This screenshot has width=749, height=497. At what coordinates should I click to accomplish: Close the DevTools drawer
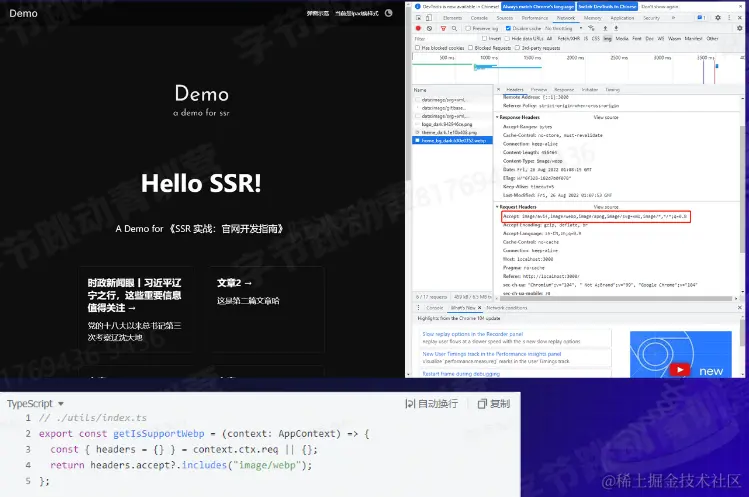pyautogui.click(x=739, y=308)
